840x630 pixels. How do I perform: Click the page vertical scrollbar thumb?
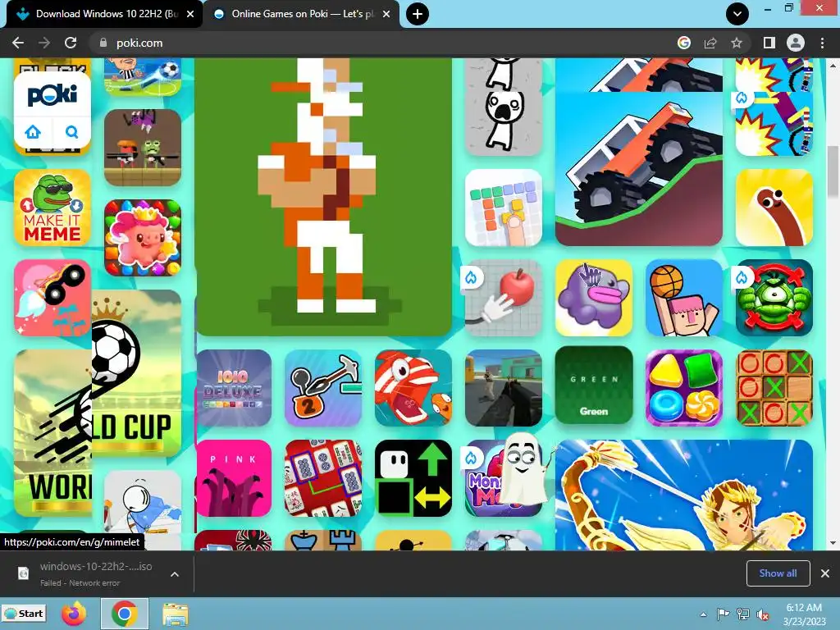tap(833, 171)
